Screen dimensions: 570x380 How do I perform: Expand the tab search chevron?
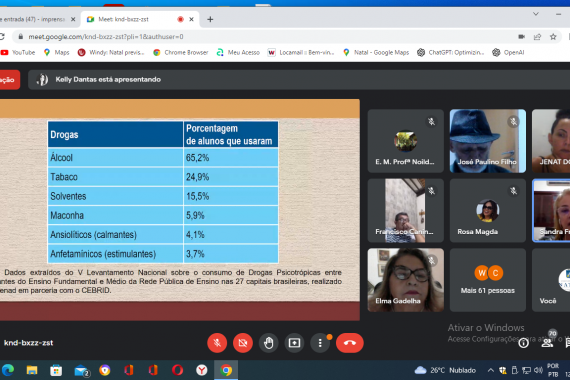[536, 14]
